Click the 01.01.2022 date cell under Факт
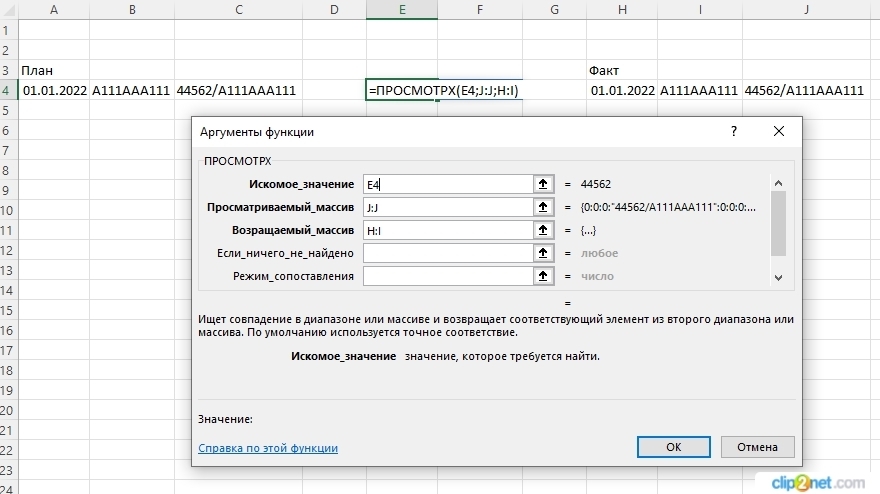Viewport: 880px width, 494px height. click(623, 90)
